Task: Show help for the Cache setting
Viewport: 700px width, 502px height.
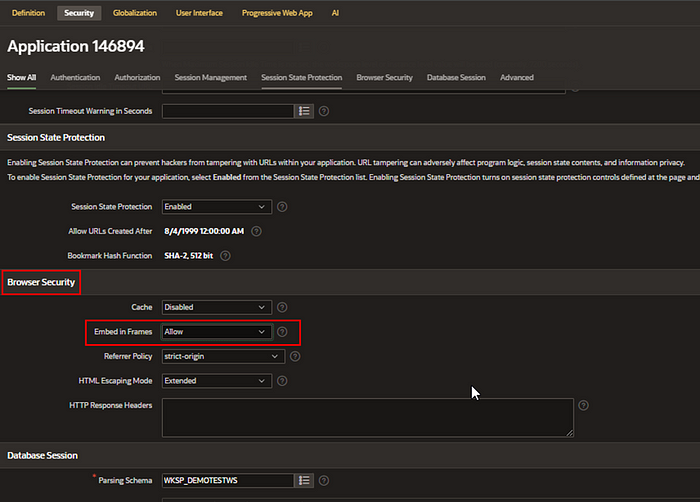Action: pyautogui.click(x=282, y=307)
